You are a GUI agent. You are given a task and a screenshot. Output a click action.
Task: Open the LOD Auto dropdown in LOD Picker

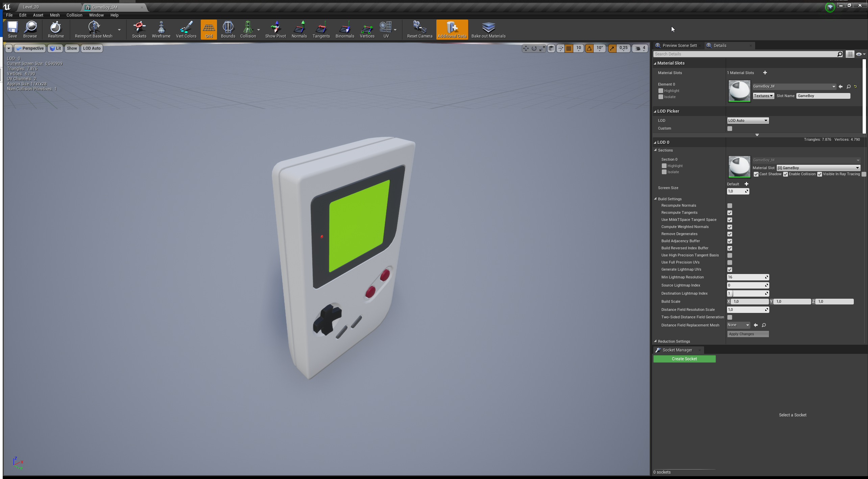pos(748,120)
